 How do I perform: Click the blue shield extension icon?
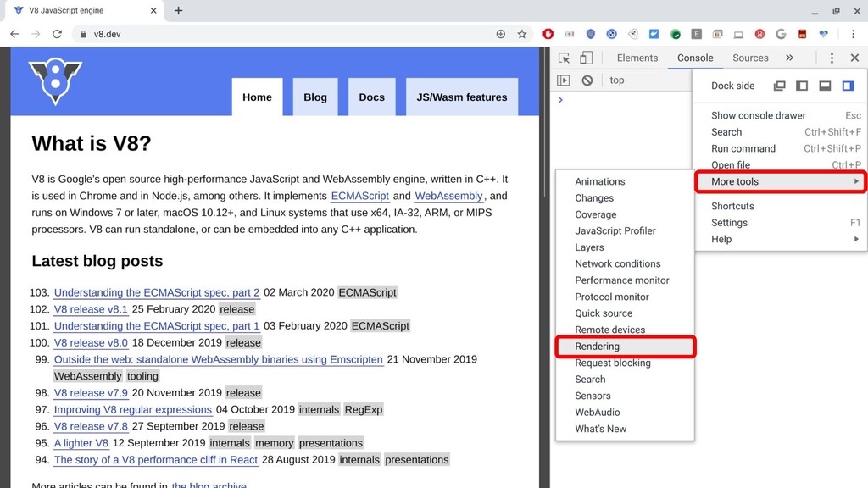pyautogui.click(x=591, y=34)
